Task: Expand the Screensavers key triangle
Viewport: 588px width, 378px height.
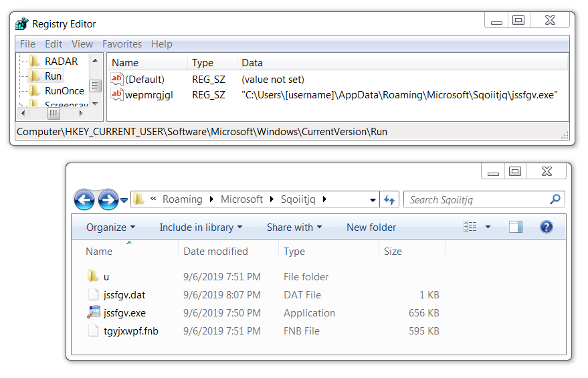Action: tap(21, 105)
